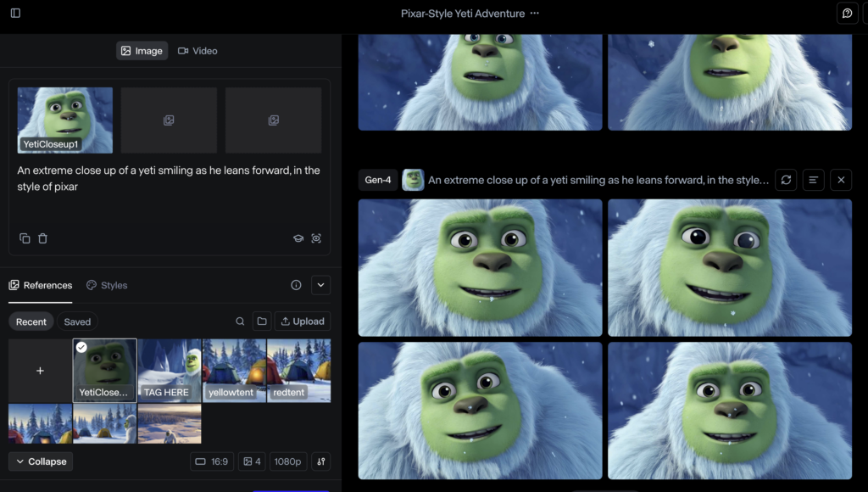Open bottom-right generated yeti image
868x492 pixels.
pos(730,411)
